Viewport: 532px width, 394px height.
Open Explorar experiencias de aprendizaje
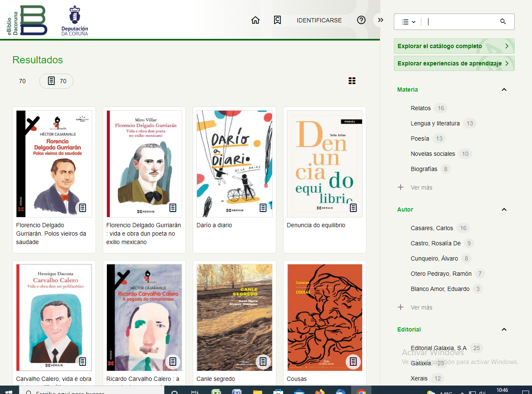coord(454,63)
